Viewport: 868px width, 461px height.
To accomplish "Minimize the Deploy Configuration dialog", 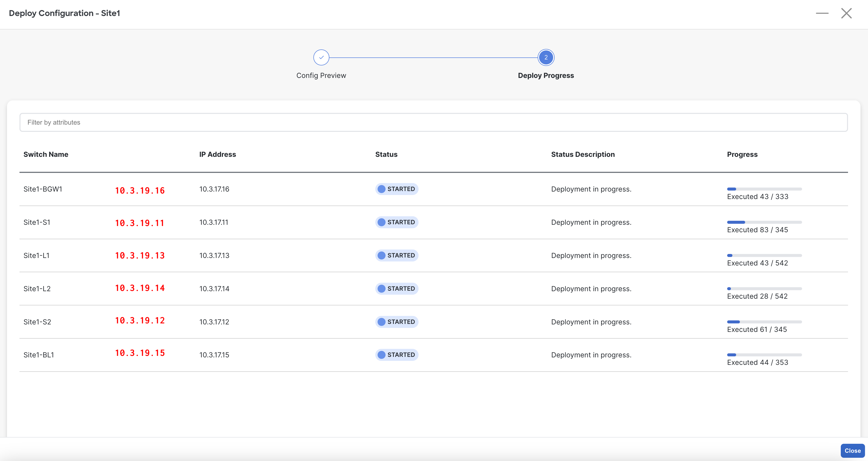I will click(x=822, y=13).
